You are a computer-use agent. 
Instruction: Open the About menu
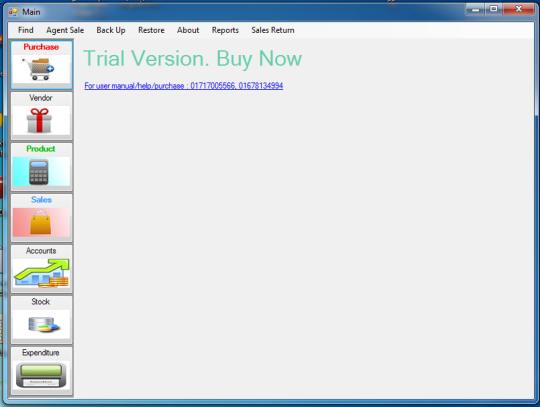(188, 30)
